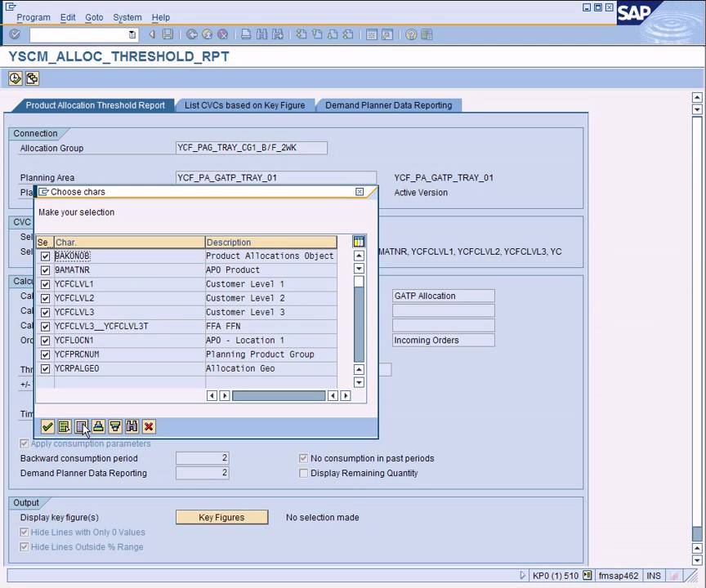Click the Deselect All icon in dialog

coord(82,426)
